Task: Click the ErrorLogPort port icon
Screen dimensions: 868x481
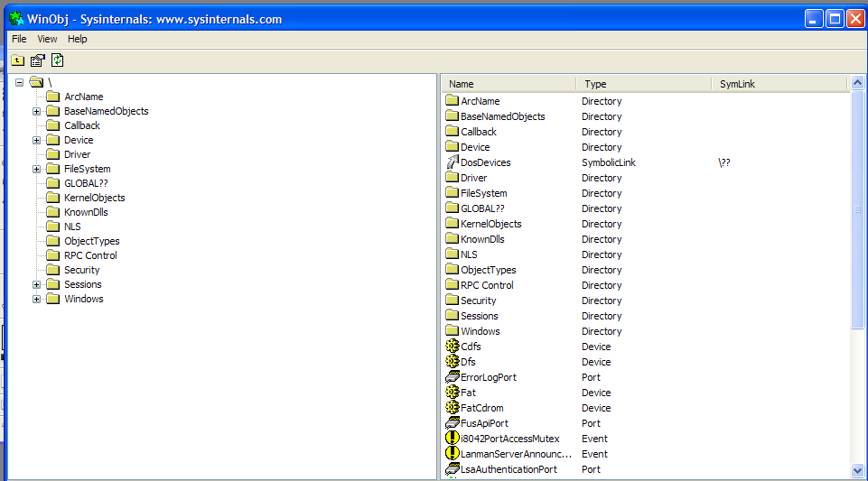Action: point(453,377)
